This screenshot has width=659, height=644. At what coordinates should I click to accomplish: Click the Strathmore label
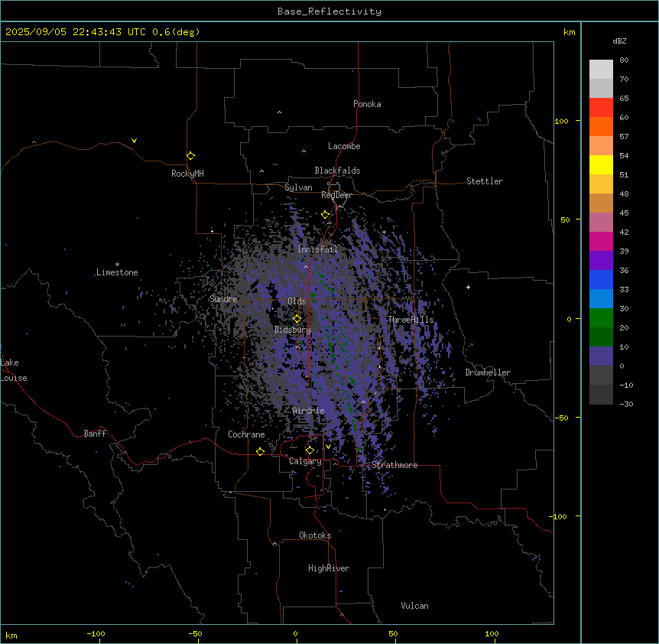tap(394, 465)
